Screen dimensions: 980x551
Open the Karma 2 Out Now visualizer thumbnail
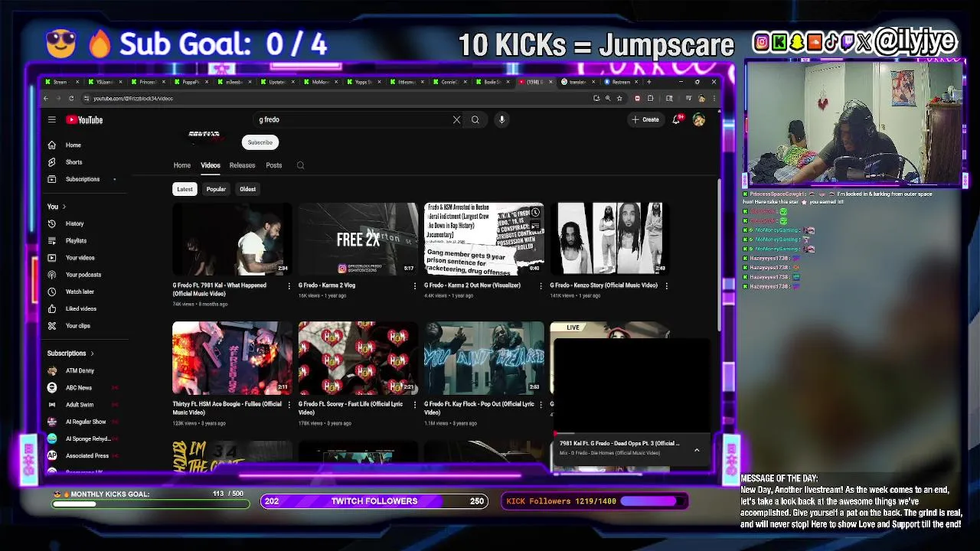[x=484, y=239]
